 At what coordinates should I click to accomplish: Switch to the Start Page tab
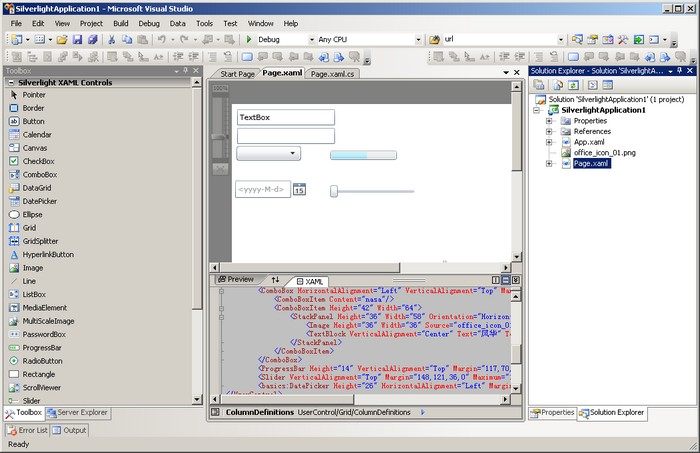(237, 74)
